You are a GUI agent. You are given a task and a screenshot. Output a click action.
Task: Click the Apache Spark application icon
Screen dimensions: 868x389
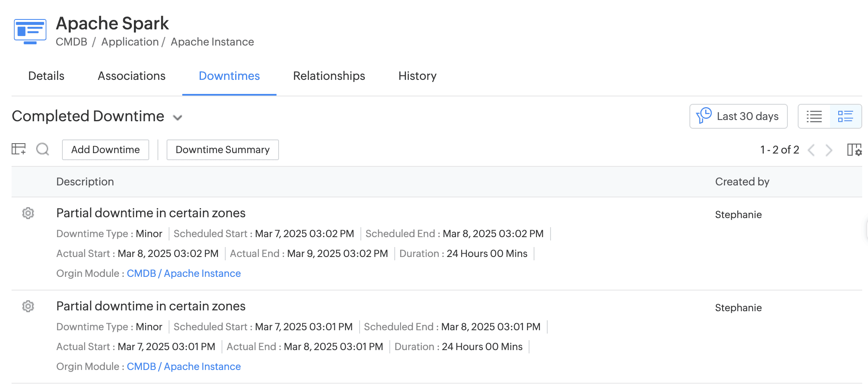tap(30, 31)
